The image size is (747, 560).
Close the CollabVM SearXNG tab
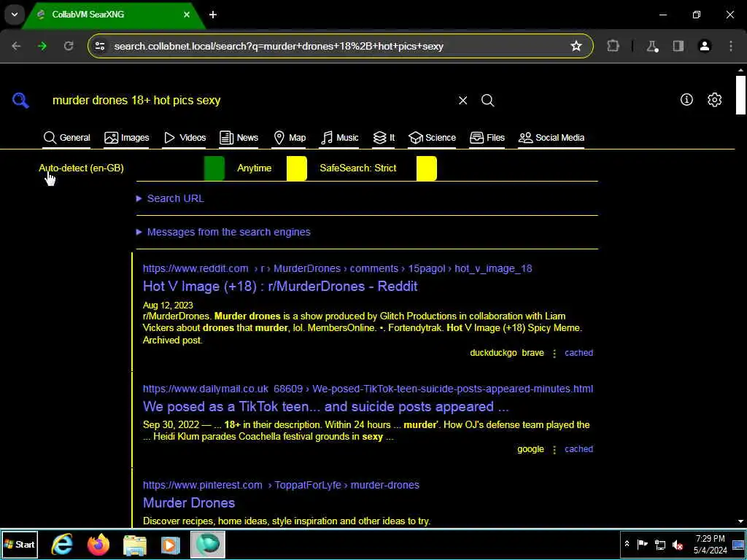point(187,15)
